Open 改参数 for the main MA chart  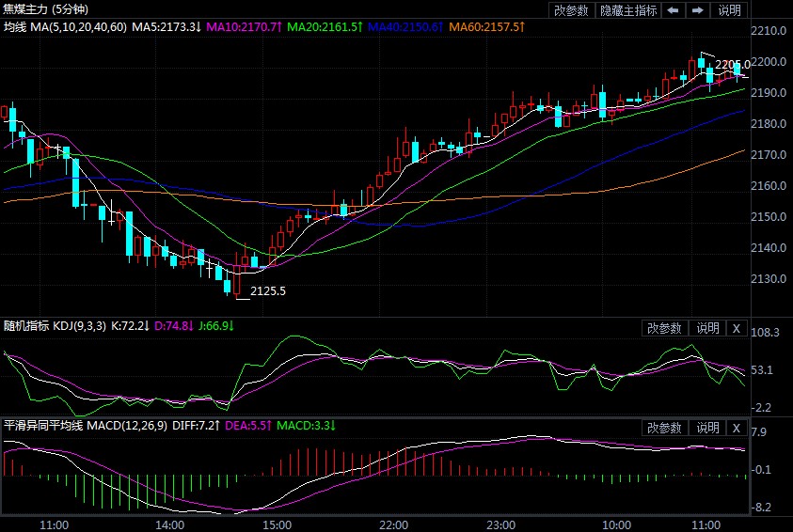[x=571, y=10]
